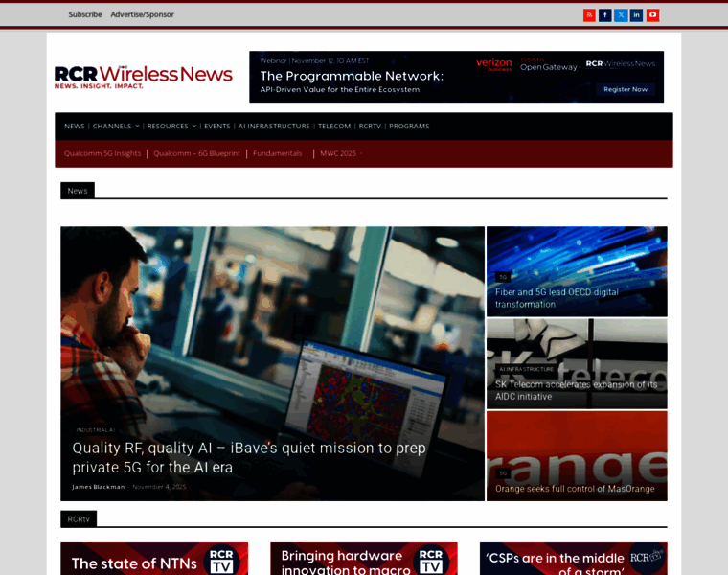The height and width of the screenshot is (575, 728).
Task: Open the iBave private 5G article headline
Action: click(249, 457)
